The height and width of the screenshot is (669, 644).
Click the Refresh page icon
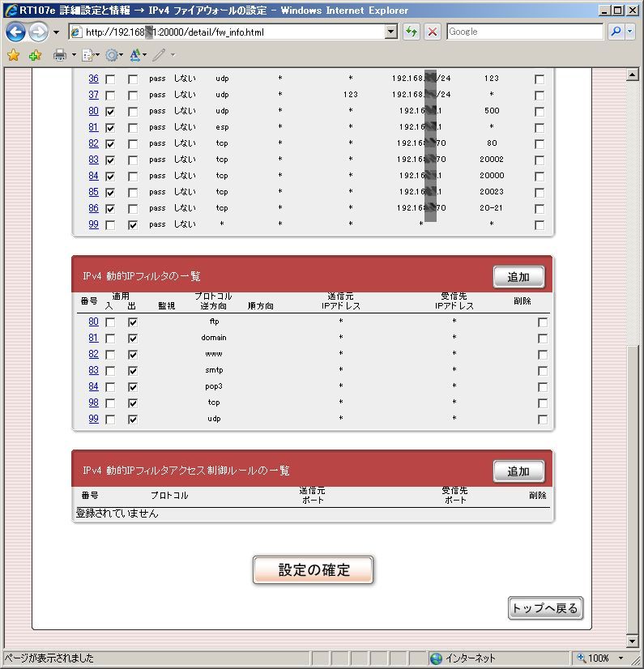tap(412, 32)
